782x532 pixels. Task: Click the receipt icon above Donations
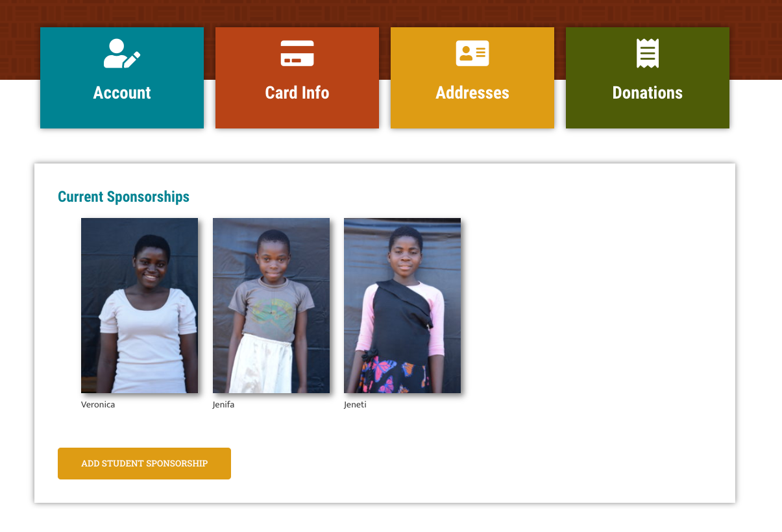pos(648,53)
